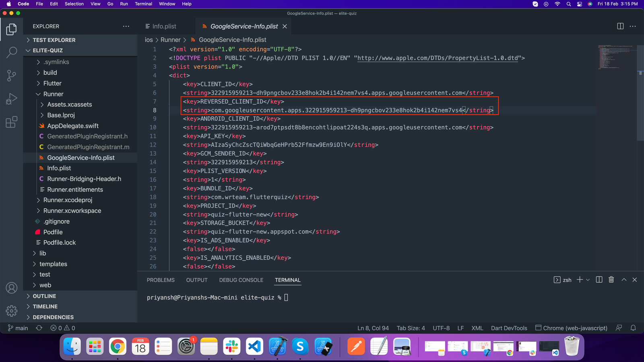Maximize the terminal panel size

pyautogui.click(x=624, y=280)
